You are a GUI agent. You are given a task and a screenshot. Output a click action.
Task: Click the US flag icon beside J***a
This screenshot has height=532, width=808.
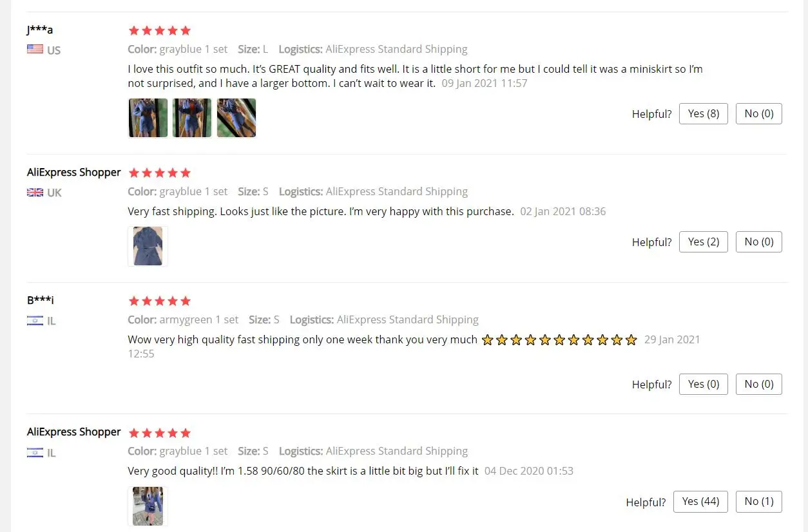click(x=35, y=50)
